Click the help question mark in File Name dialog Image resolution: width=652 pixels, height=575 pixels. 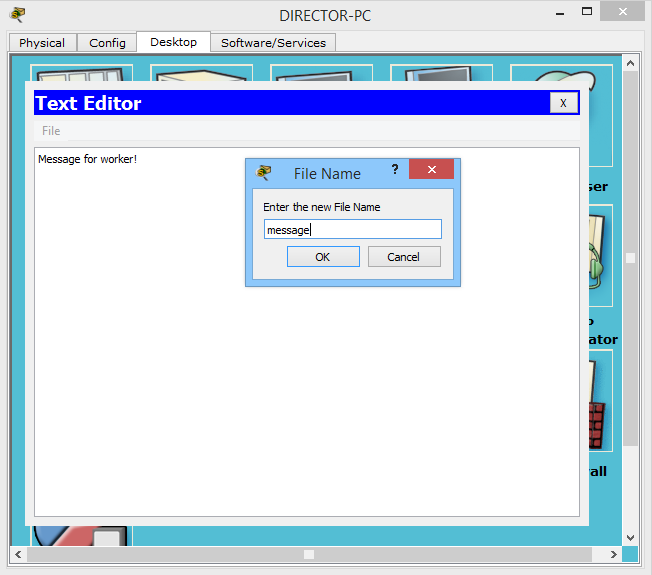pos(395,169)
